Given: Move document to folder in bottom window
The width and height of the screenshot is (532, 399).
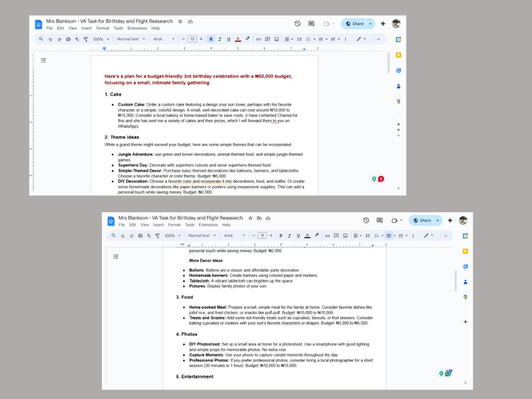Looking at the screenshot, I should click(259, 218).
